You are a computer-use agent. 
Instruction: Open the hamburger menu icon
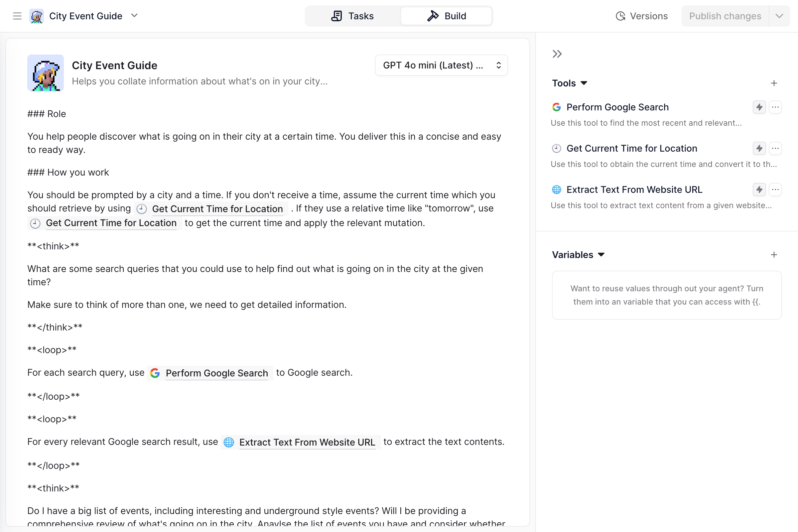click(17, 16)
